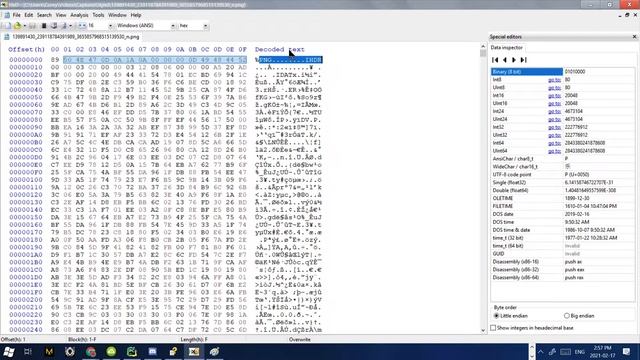
Task: Open the Chrome icon on the taskbar
Action: (x=91, y=351)
